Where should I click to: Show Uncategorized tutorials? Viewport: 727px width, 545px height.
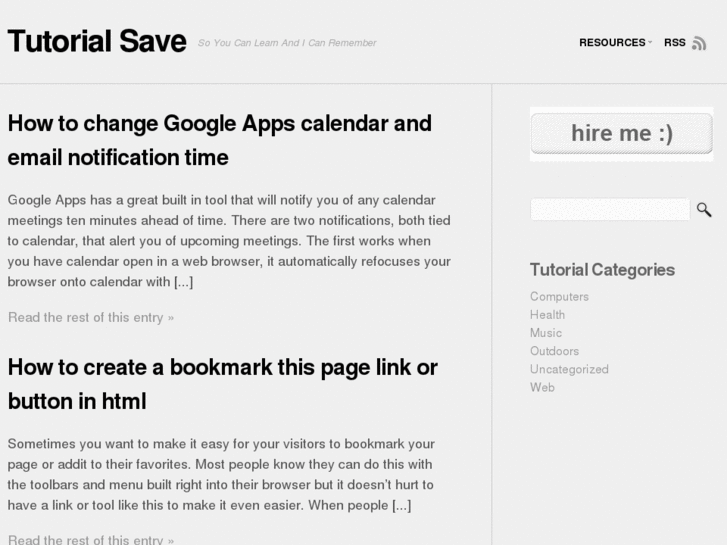point(569,369)
